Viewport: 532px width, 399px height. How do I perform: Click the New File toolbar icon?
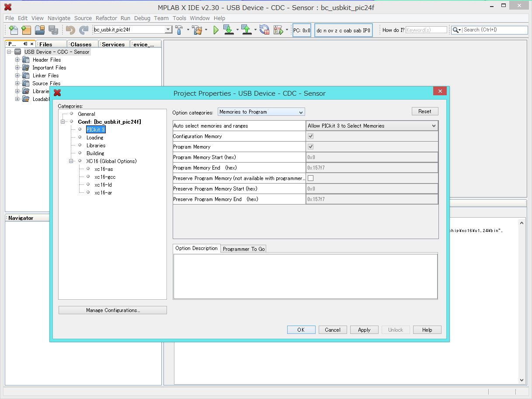click(x=14, y=30)
